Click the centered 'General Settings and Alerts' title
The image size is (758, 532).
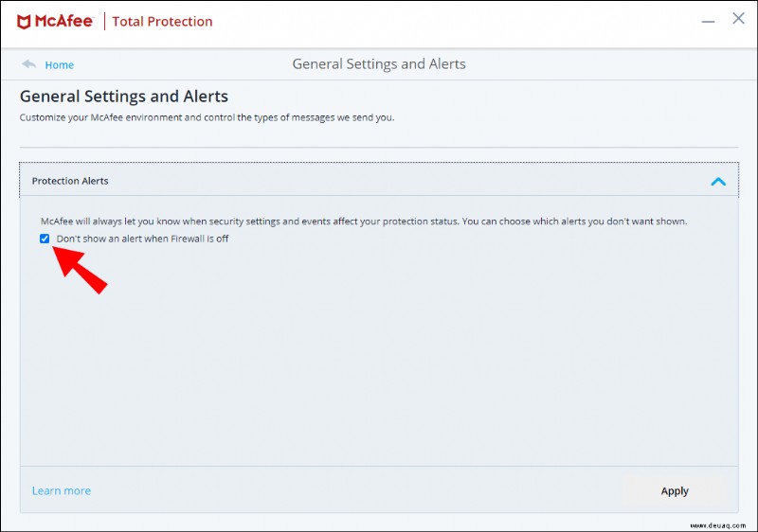(379, 64)
